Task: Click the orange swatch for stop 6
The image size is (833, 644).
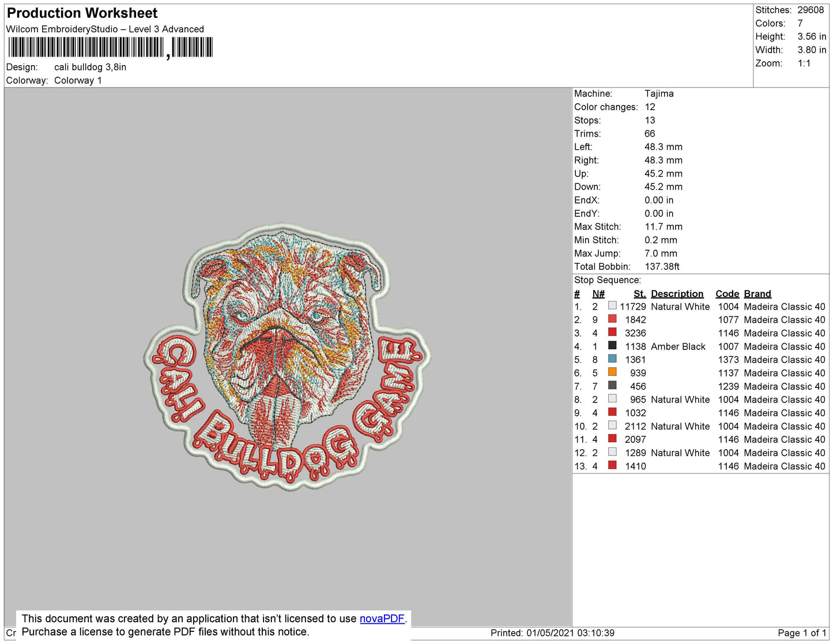Action: 612,372
